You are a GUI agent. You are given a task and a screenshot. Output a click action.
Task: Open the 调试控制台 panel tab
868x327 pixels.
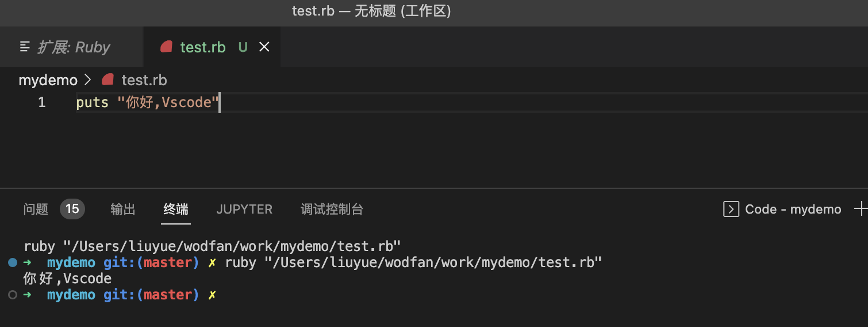[x=332, y=209]
